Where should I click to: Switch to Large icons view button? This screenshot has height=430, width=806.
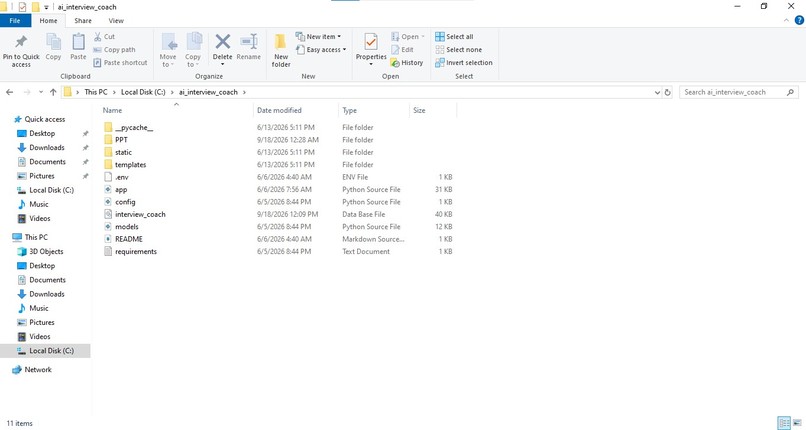click(797, 423)
